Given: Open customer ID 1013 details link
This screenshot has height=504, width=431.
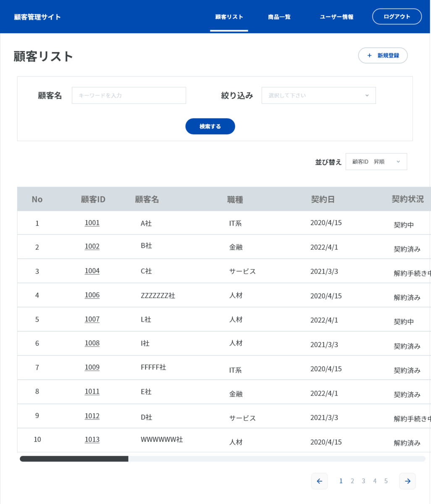Looking at the screenshot, I should pyautogui.click(x=92, y=439).
